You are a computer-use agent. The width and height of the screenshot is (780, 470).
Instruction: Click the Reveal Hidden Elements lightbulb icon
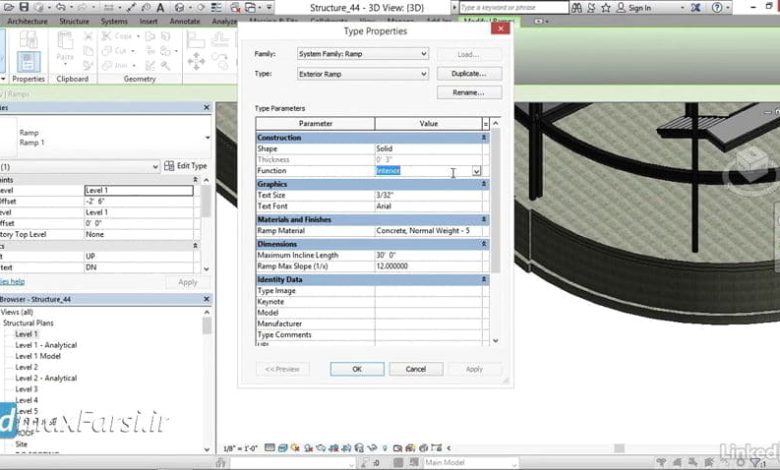pos(385,448)
